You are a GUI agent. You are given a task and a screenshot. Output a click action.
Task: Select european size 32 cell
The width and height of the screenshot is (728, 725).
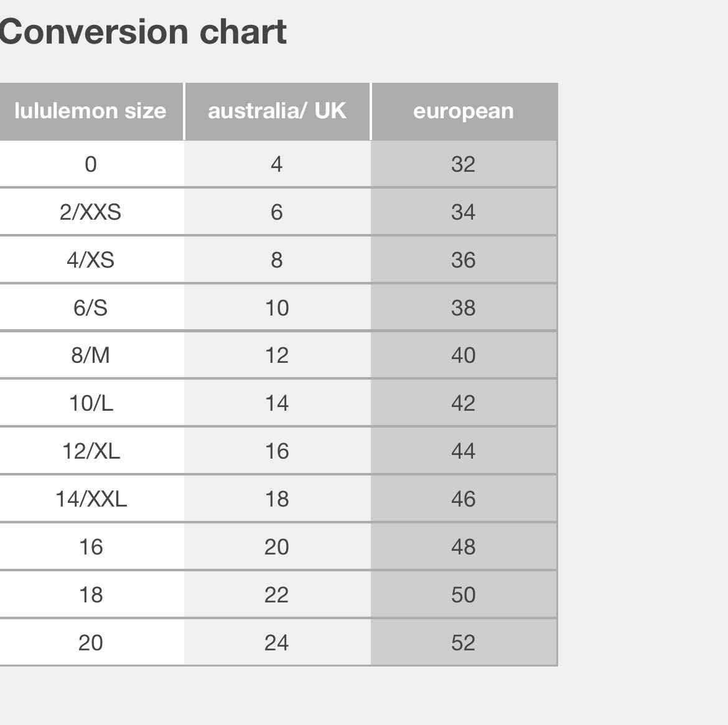click(464, 164)
